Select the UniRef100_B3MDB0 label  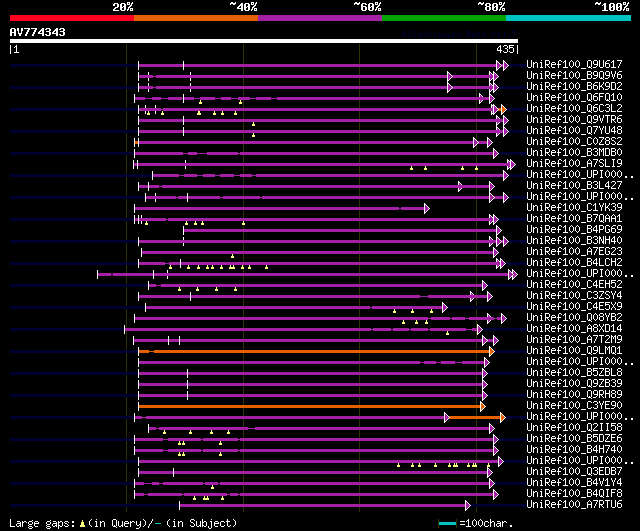(x=574, y=152)
